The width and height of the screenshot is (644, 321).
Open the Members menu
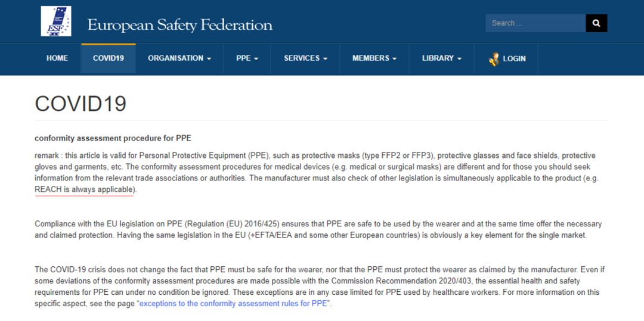pos(371,58)
